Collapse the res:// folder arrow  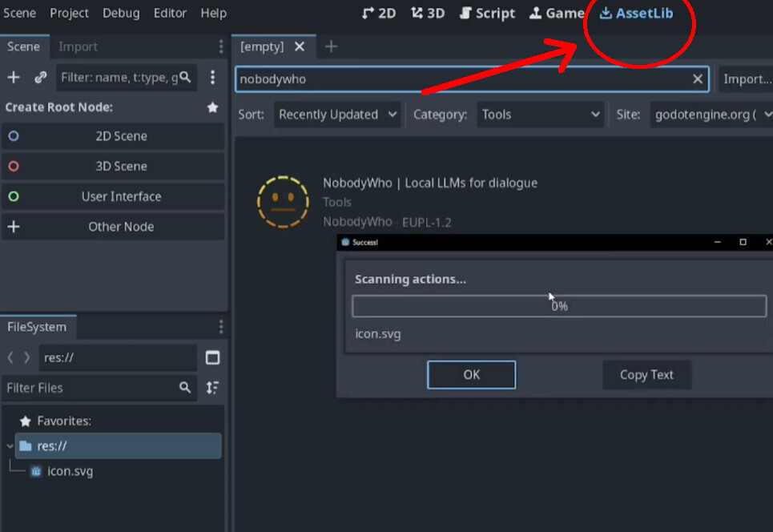[x=10, y=446]
